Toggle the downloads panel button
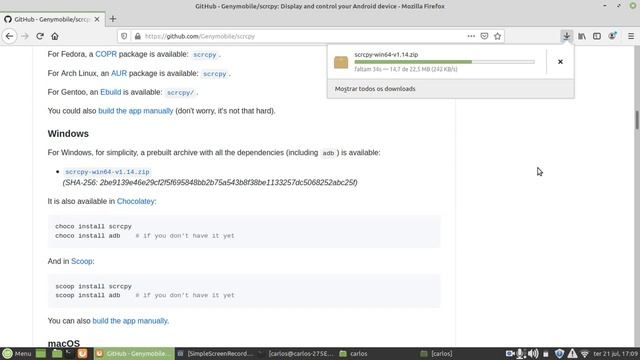This screenshot has width=640, height=360. (x=567, y=36)
